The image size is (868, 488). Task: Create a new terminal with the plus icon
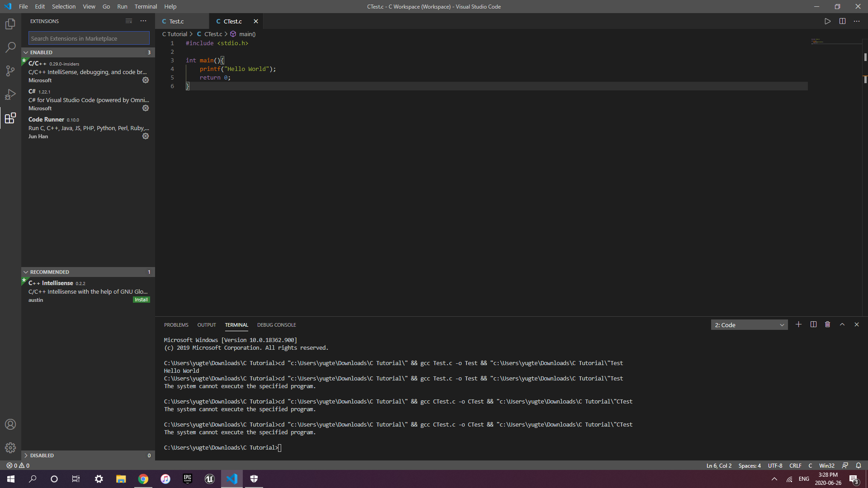coord(798,324)
